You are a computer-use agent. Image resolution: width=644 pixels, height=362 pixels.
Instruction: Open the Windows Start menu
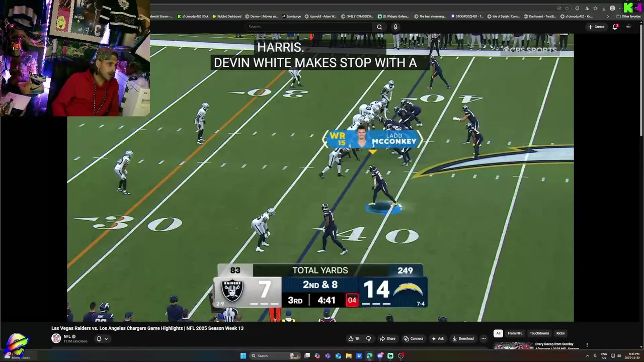(243, 356)
